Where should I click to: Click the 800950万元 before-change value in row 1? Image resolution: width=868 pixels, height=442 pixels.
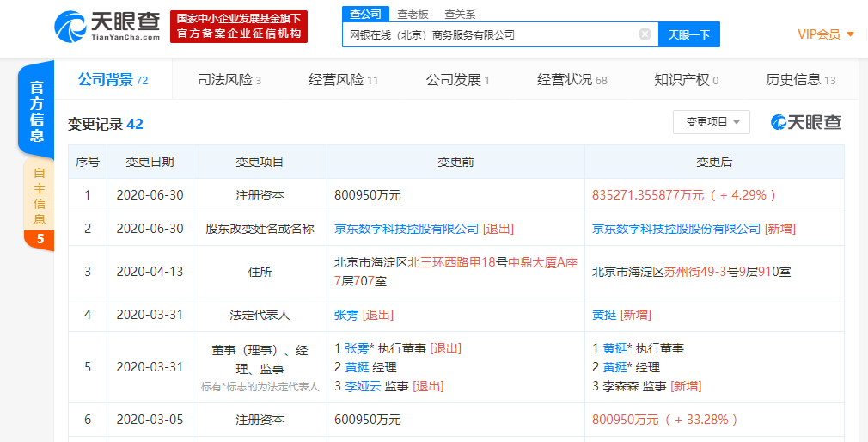(368, 195)
